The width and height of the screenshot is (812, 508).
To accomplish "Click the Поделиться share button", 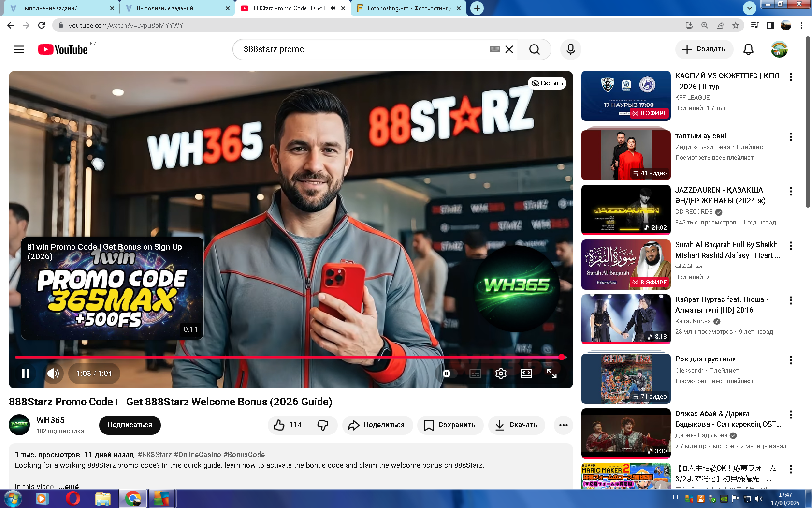I will pos(377,425).
